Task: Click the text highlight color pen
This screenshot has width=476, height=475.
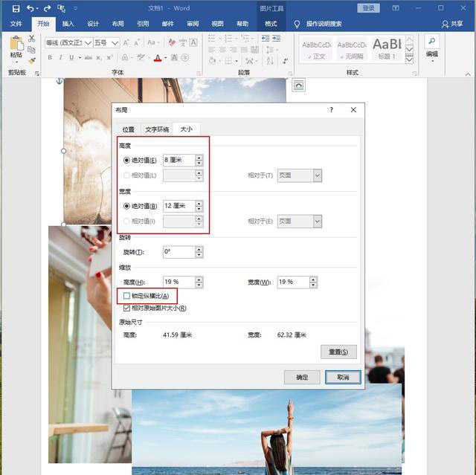Action: (x=141, y=57)
